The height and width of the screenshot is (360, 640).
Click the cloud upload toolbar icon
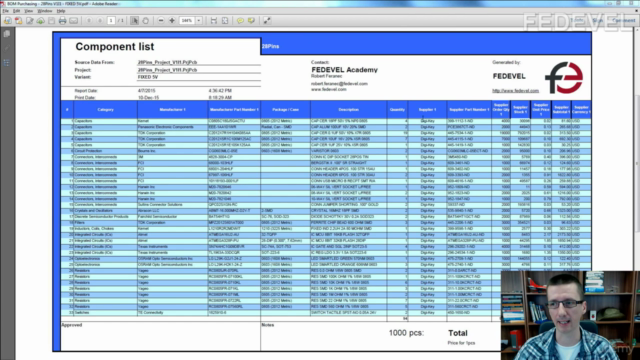pyautogui.click(x=40, y=20)
